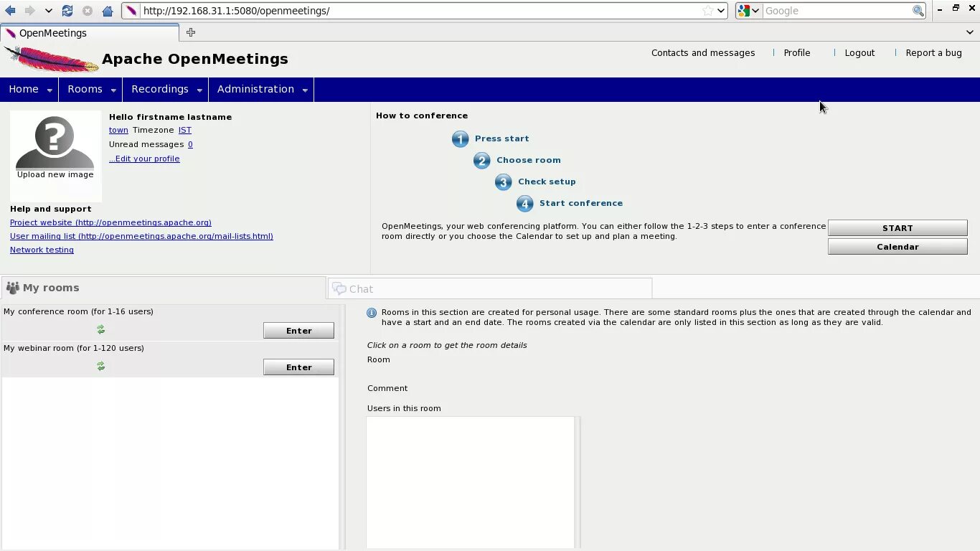Click the Apache feather logo
Image resolution: width=980 pixels, height=551 pixels.
51,59
